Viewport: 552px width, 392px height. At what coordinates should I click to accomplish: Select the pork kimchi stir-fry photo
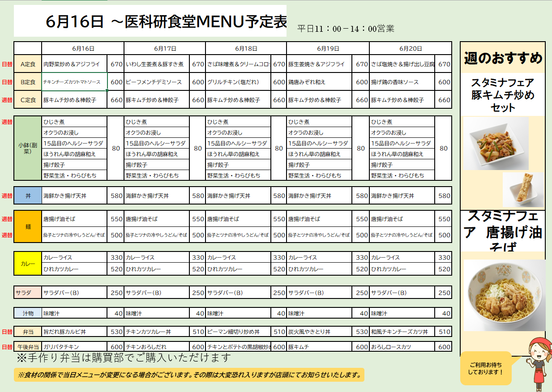tap(496, 143)
